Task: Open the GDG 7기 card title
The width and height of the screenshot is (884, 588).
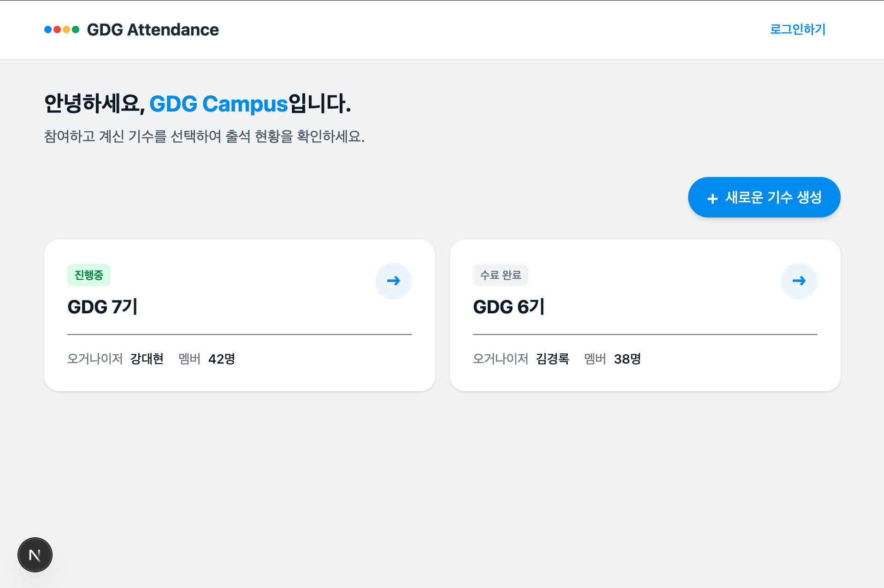Action: (x=103, y=306)
